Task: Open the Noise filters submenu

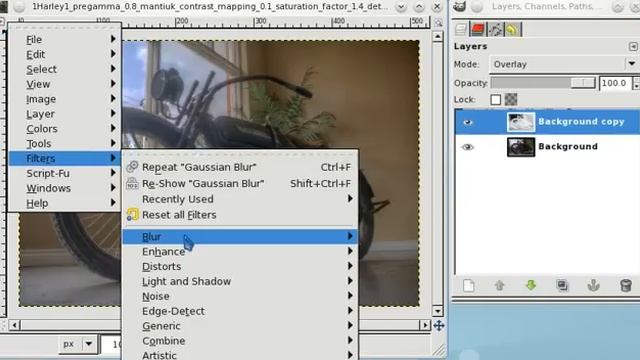Action: click(x=240, y=296)
